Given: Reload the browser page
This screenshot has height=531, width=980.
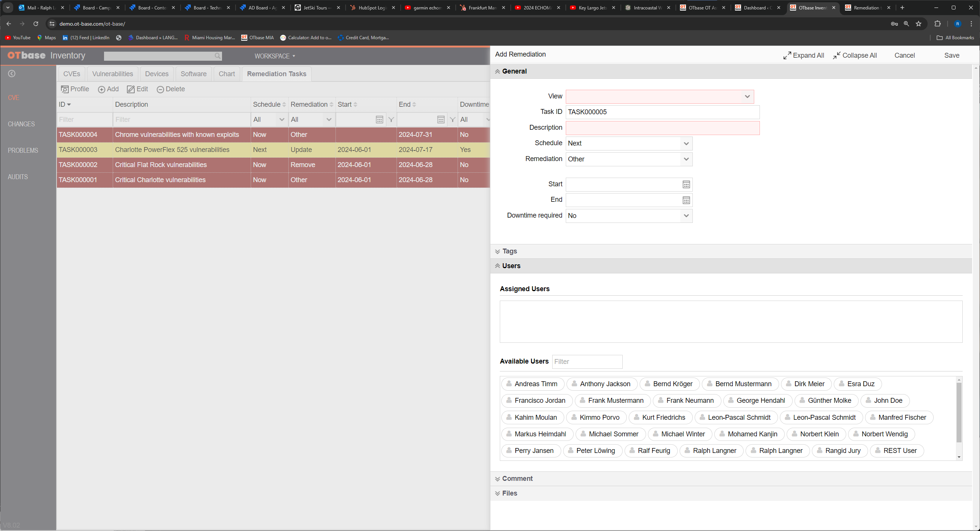Looking at the screenshot, I should pos(36,24).
